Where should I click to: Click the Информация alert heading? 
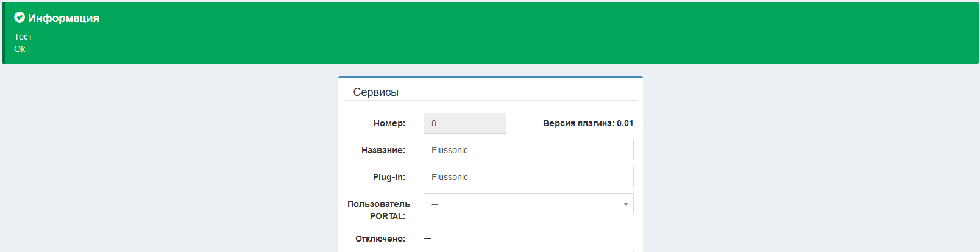pyautogui.click(x=63, y=18)
